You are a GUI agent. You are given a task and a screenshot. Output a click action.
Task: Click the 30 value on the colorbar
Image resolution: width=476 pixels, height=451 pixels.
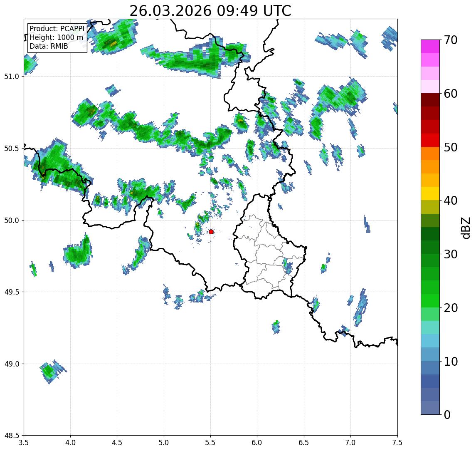tap(451, 254)
